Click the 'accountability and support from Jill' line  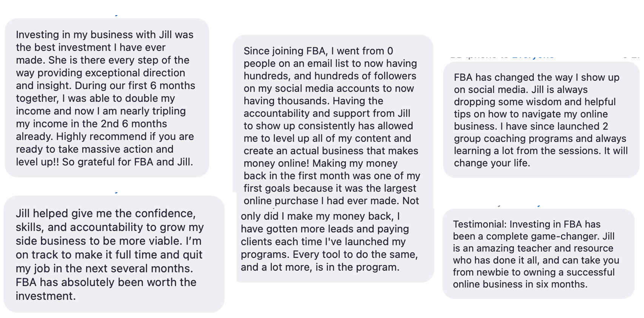click(x=327, y=113)
